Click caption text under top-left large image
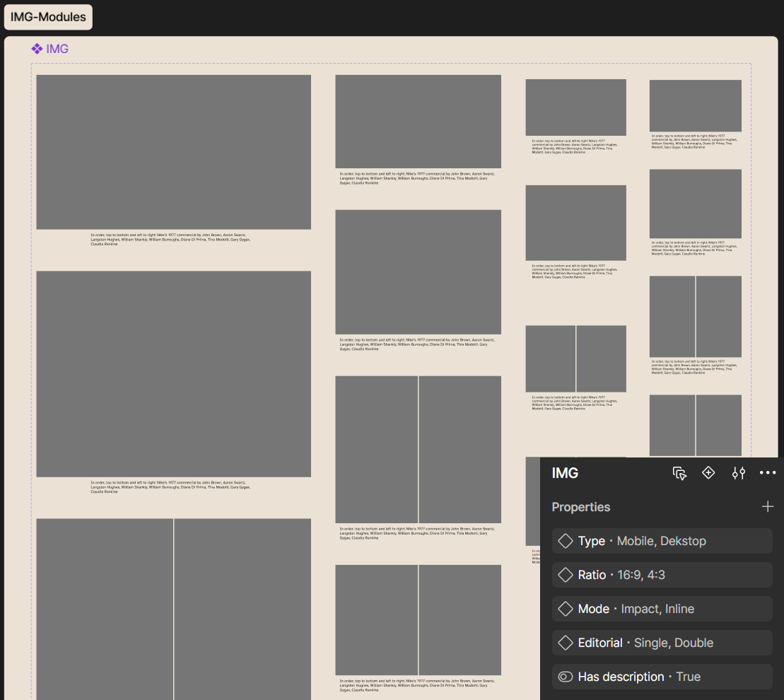The image size is (784, 700). pyautogui.click(x=170, y=240)
